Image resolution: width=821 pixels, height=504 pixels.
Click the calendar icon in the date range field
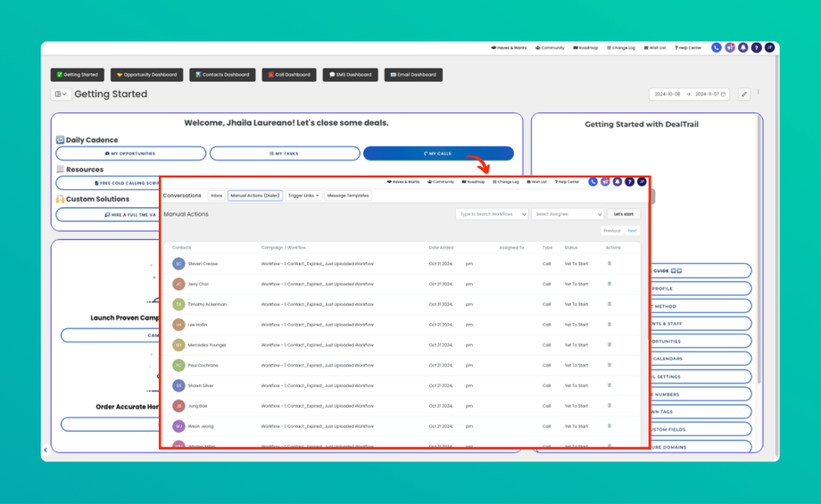723,95
